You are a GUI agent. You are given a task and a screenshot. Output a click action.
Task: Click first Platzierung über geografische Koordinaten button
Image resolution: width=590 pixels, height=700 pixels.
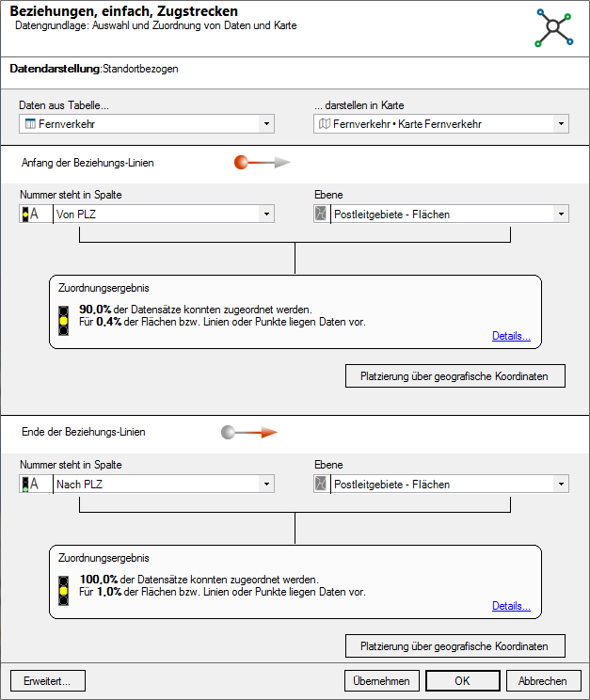(x=455, y=376)
